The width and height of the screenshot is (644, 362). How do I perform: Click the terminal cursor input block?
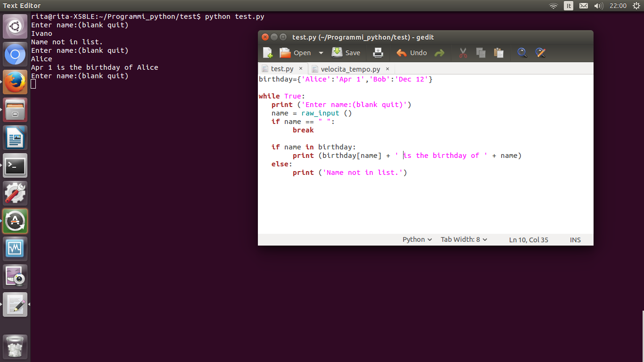[x=33, y=84]
